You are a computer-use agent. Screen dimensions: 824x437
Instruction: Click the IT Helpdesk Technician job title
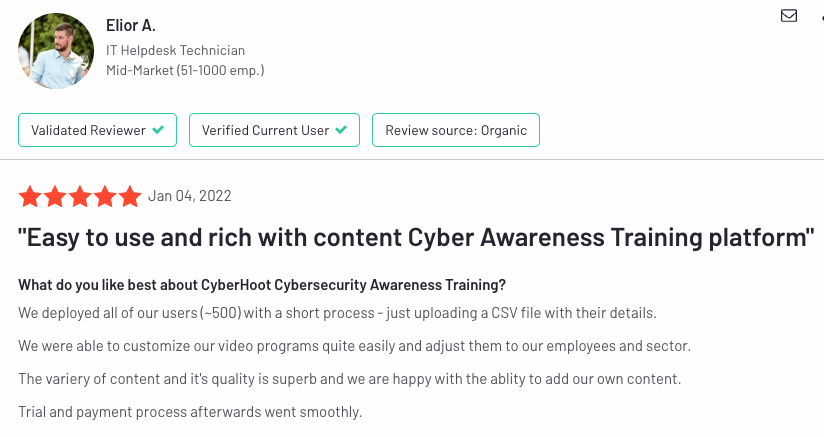coord(176,50)
